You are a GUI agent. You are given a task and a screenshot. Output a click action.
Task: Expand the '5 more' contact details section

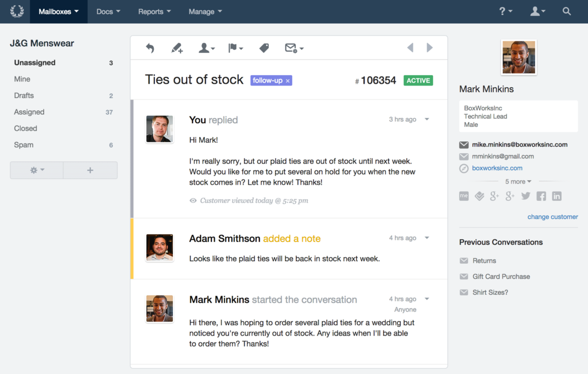tap(517, 181)
